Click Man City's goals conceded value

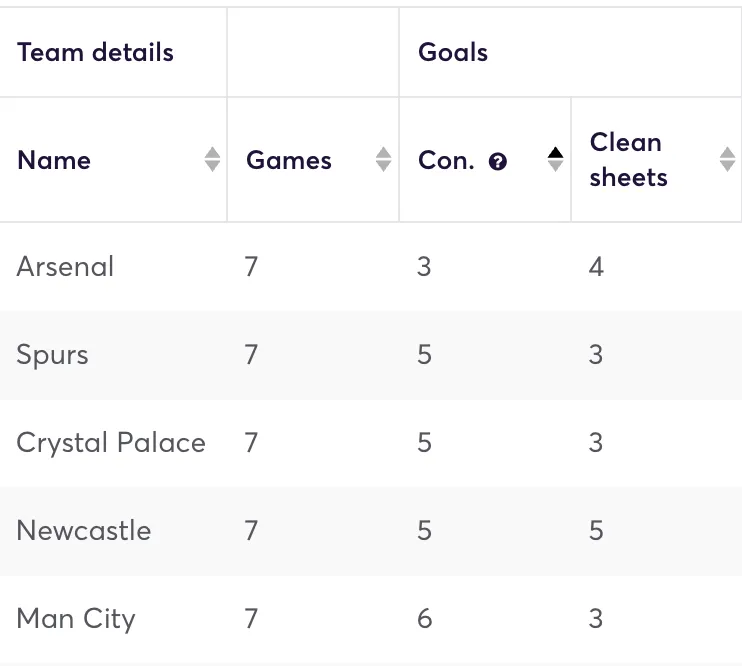[424, 619]
